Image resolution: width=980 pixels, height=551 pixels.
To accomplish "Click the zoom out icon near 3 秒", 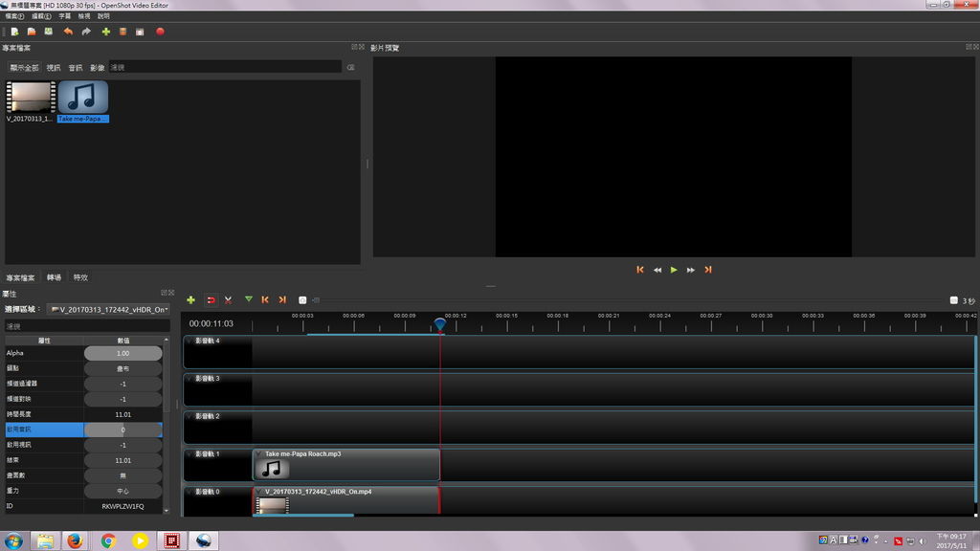I will pyautogui.click(x=954, y=300).
